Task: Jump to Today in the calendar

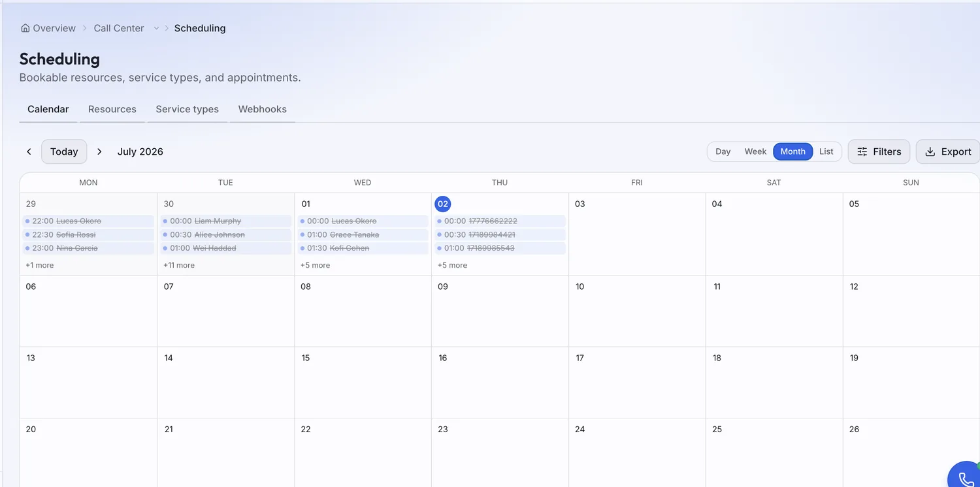Action: 64,151
